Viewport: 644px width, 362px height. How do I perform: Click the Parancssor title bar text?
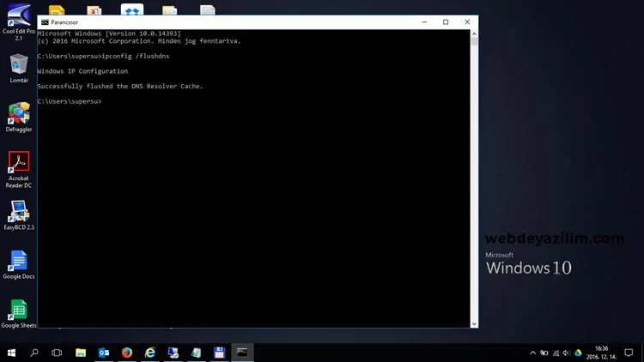point(64,22)
